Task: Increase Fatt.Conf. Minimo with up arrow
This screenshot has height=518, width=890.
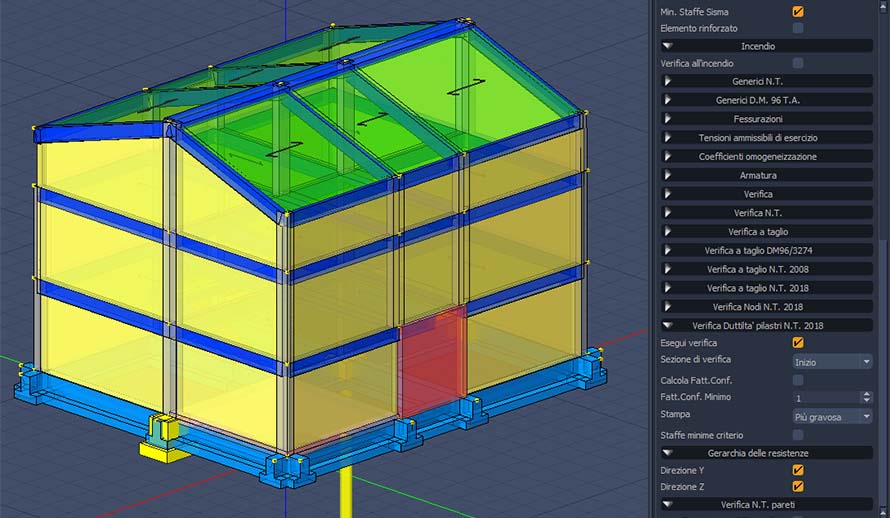Action: (866, 394)
